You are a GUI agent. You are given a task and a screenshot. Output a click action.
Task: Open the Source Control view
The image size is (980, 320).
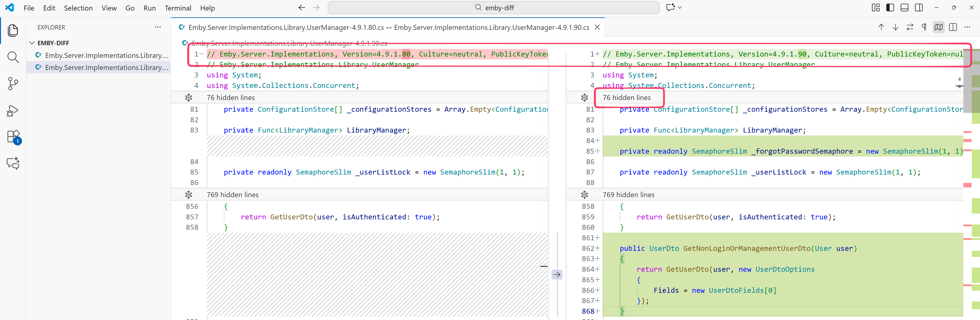(x=13, y=83)
